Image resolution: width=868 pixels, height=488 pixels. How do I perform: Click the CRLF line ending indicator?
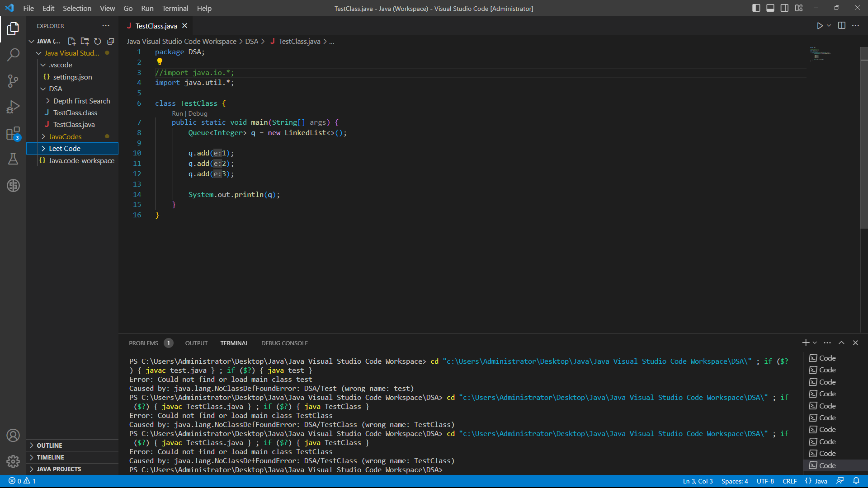pos(789,481)
